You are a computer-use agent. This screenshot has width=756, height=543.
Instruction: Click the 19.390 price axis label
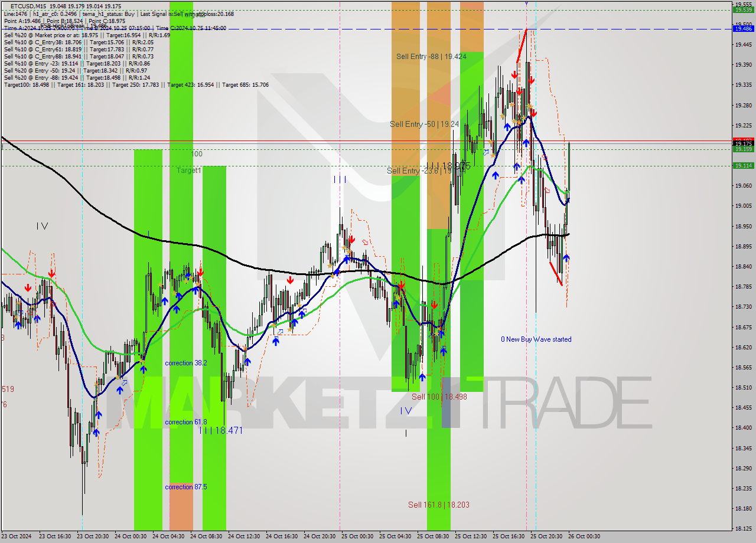coord(743,64)
